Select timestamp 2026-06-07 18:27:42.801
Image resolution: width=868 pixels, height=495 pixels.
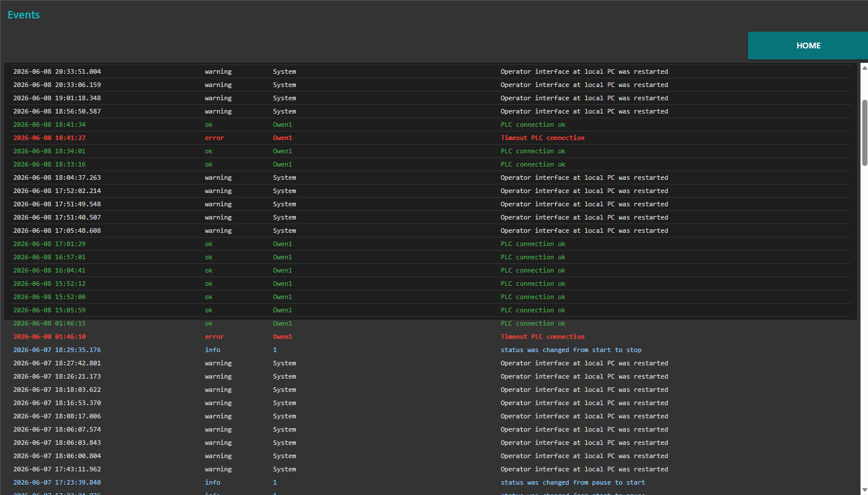(x=57, y=363)
